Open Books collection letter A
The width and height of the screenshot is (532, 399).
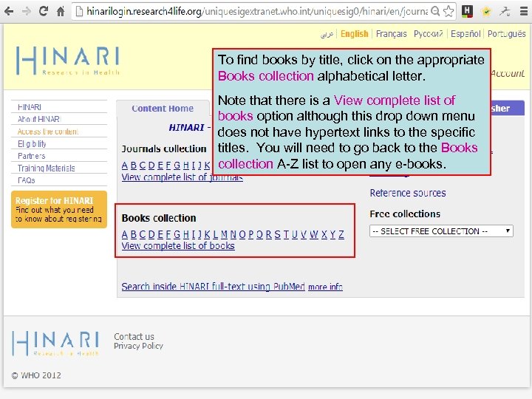click(x=125, y=234)
